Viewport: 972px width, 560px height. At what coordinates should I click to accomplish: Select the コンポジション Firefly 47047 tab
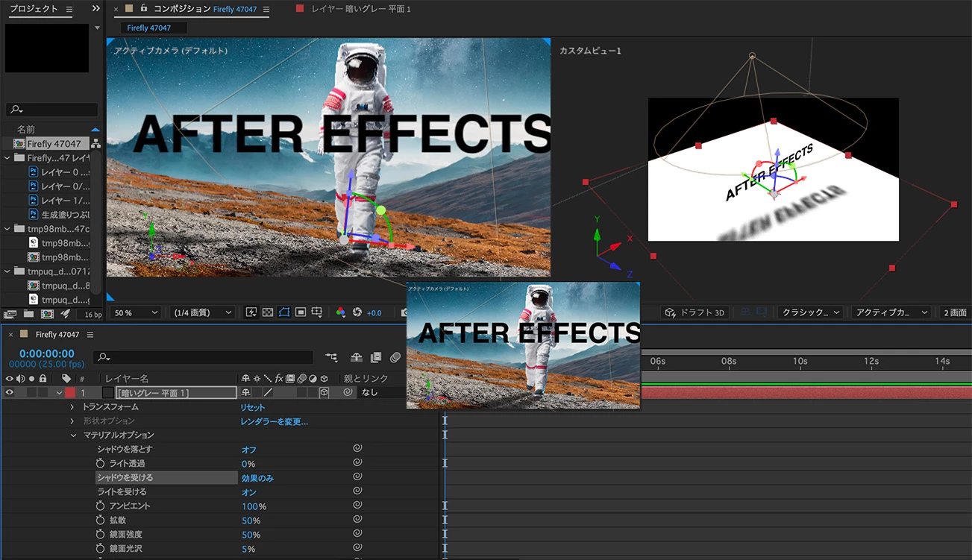tap(205, 9)
